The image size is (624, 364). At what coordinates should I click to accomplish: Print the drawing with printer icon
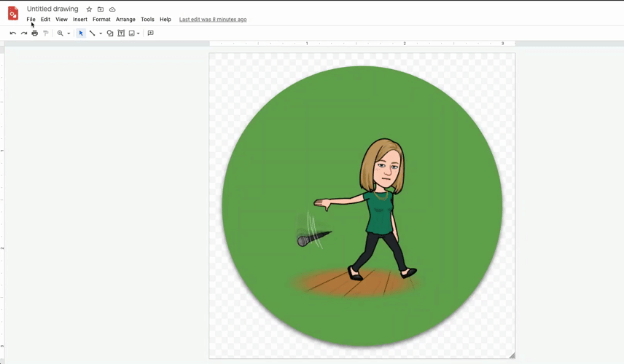(x=34, y=33)
